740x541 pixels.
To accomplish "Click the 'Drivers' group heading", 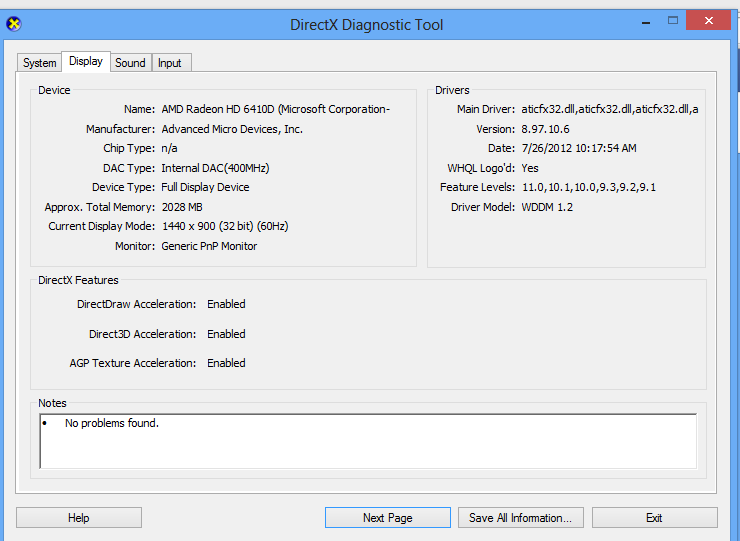I will pos(452,90).
